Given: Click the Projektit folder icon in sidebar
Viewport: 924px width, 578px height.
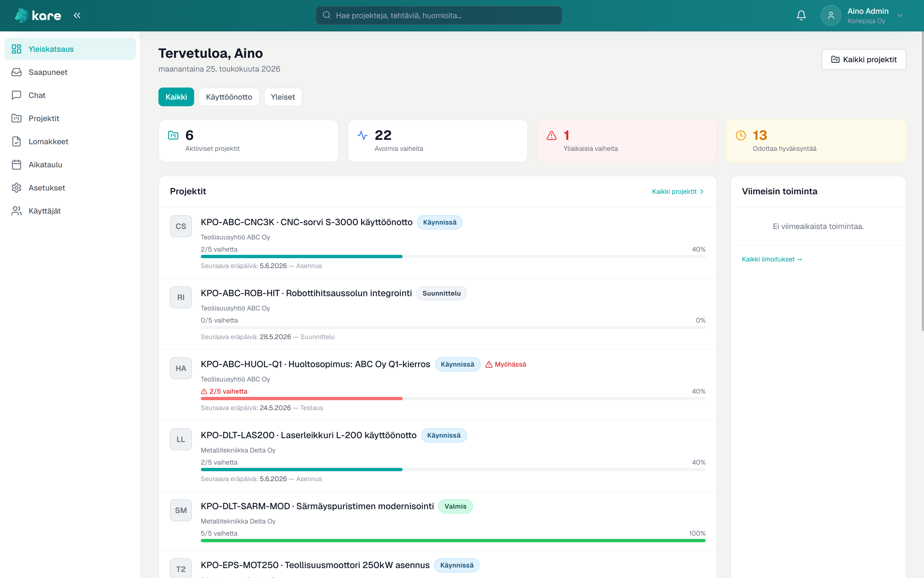Looking at the screenshot, I should (x=16, y=119).
